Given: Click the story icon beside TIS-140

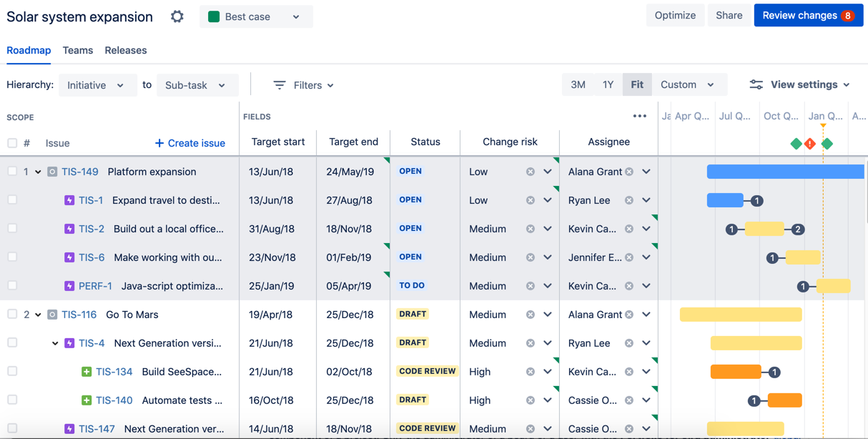Looking at the screenshot, I should [87, 400].
